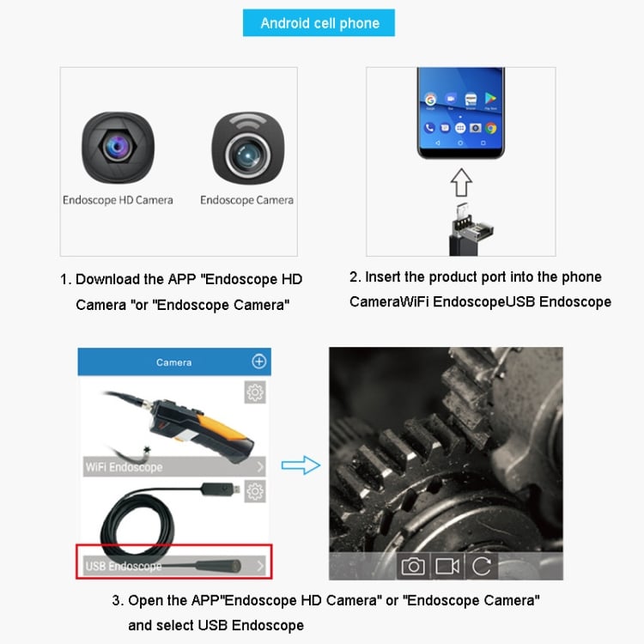This screenshot has height=644, width=644.
Task: Tap the gear machinery preview image
Action: click(x=446, y=450)
